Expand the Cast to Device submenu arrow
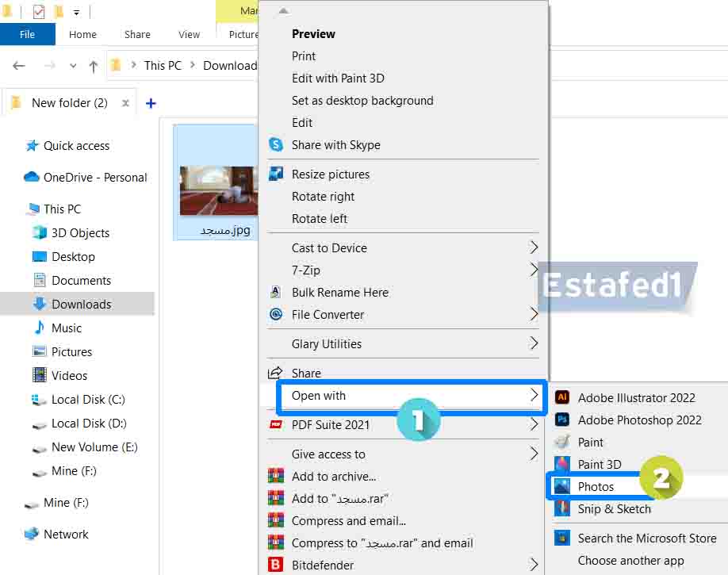Screen dimensions: 728x575 534,248
